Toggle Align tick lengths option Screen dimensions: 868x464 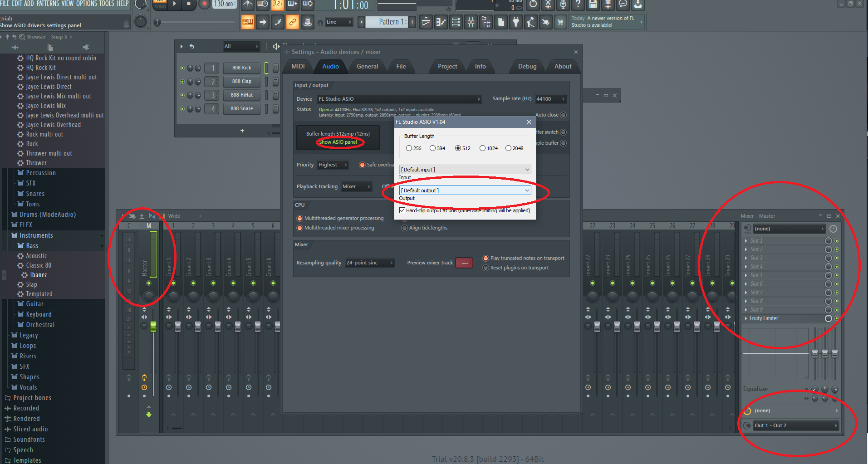click(x=404, y=228)
